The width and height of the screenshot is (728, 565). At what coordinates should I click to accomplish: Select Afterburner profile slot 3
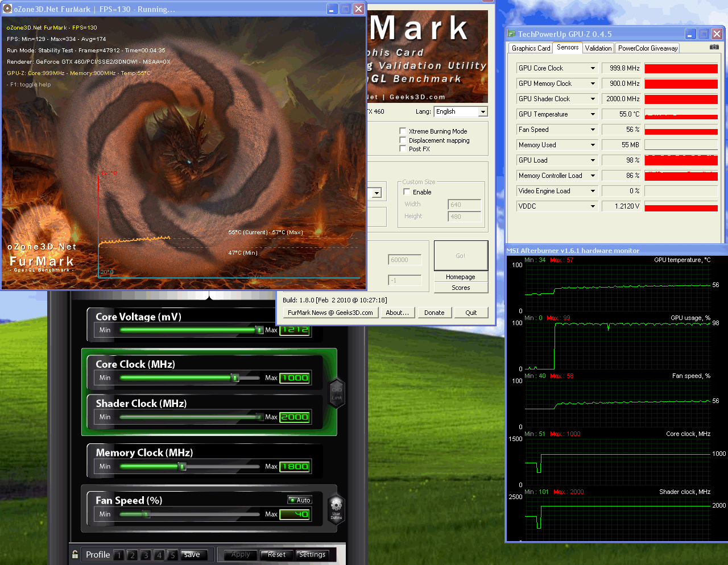click(146, 555)
